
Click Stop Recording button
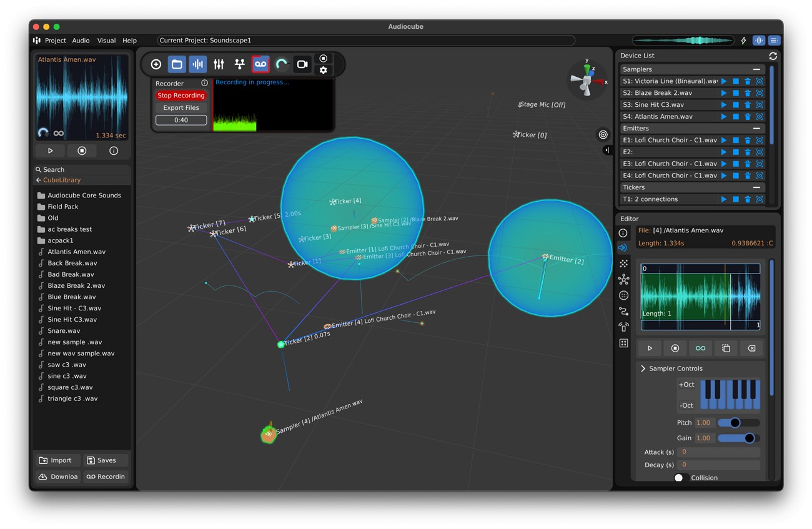point(181,96)
